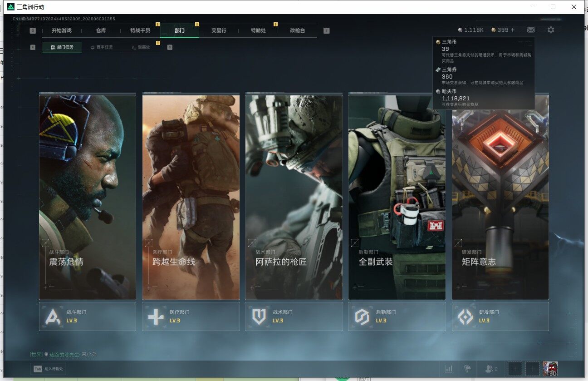Open the 震荡危情 mission card
This screenshot has width=588, height=381.
pyautogui.click(x=88, y=197)
